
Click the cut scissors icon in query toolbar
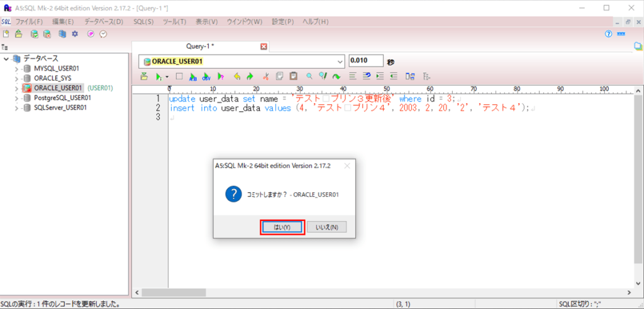point(266,76)
